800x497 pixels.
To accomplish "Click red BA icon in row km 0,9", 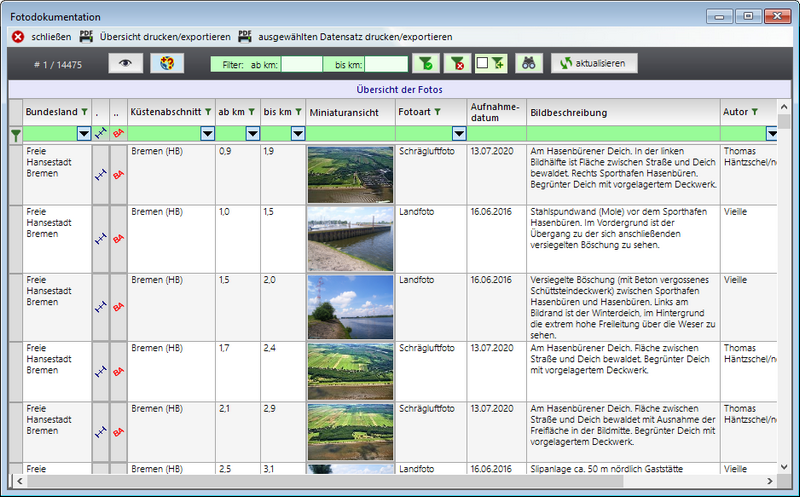I will tap(118, 175).
